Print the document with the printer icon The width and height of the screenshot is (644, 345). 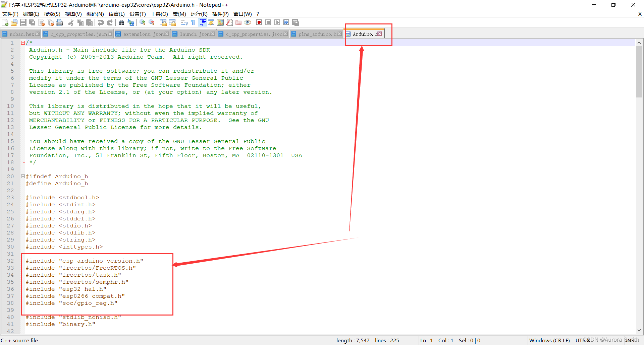coord(59,22)
